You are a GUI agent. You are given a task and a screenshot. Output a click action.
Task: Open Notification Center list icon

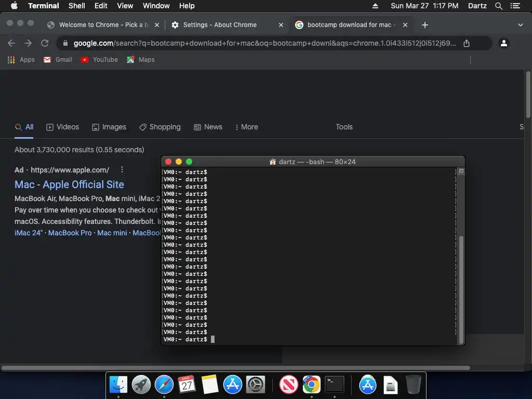[515, 6]
